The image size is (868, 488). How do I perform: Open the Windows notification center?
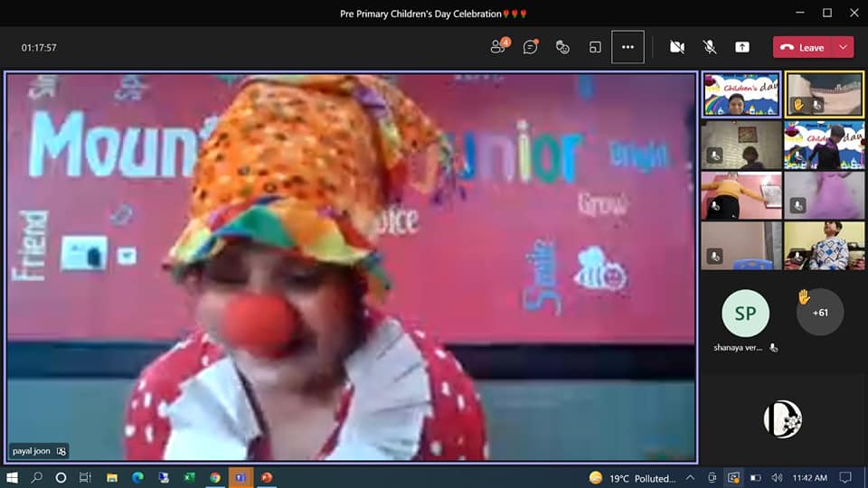coord(846,477)
